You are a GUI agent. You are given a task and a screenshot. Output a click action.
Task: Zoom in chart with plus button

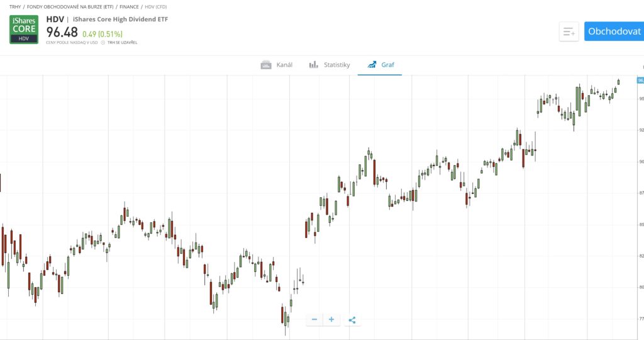331,319
